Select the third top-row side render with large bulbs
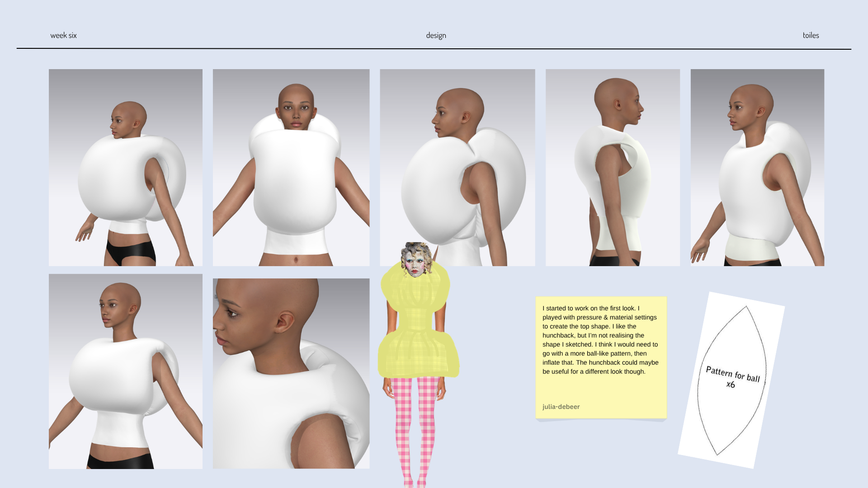The image size is (868, 488). tap(458, 168)
